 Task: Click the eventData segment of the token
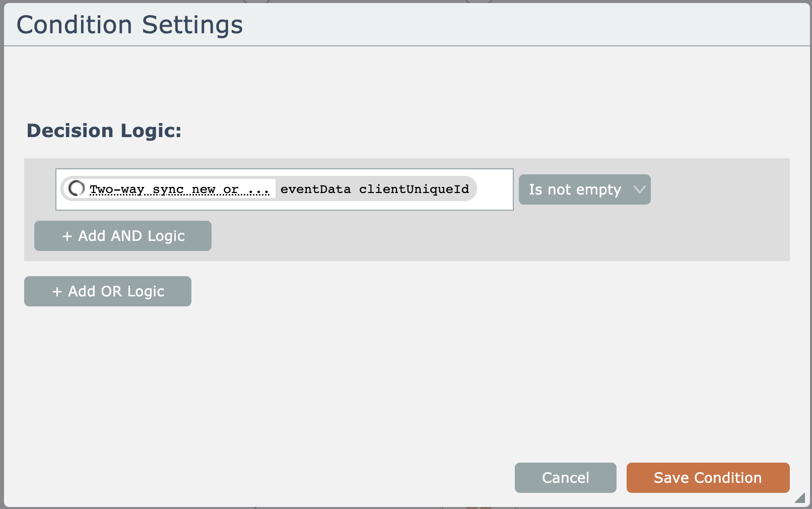tap(315, 189)
